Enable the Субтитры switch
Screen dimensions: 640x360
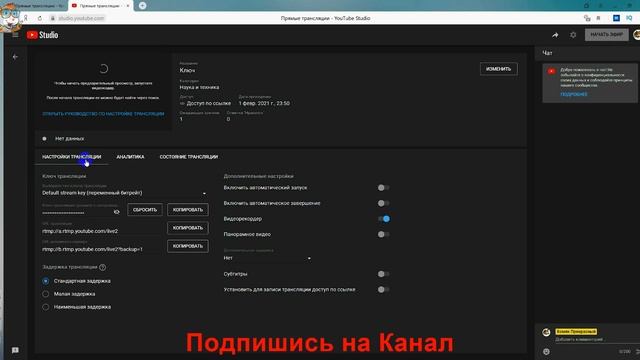[x=383, y=274]
